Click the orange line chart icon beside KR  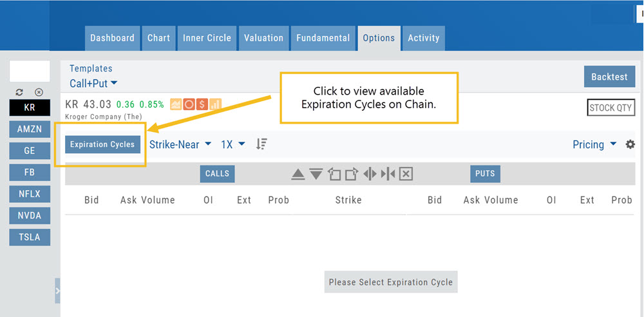click(176, 104)
